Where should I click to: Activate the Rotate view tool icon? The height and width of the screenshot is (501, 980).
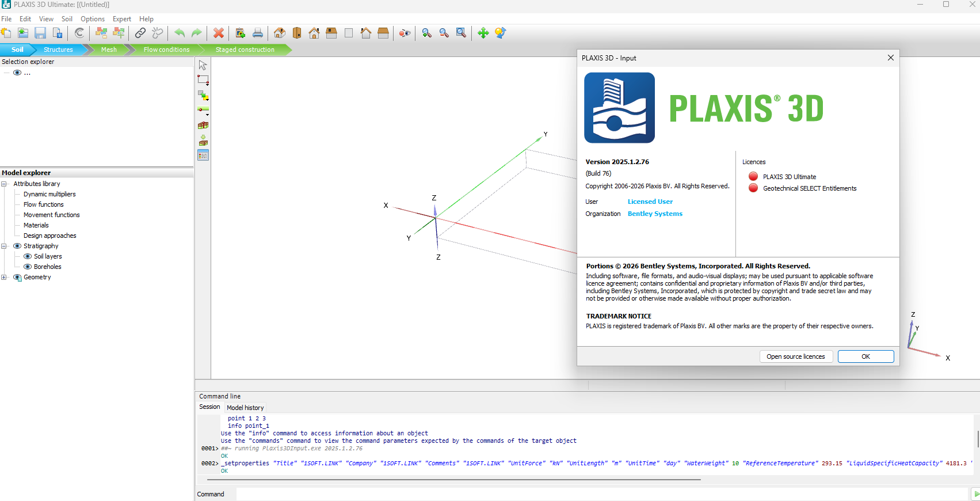click(x=501, y=33)
